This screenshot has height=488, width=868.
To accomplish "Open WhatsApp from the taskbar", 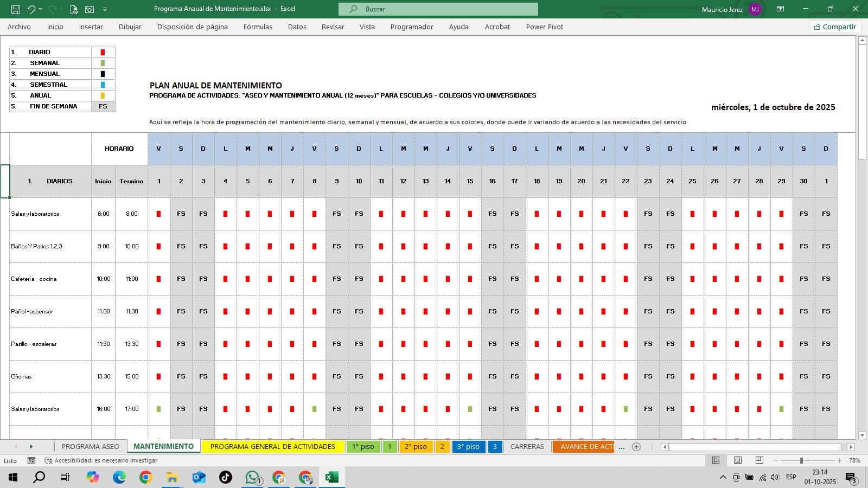I will click(x=252, y=478).
